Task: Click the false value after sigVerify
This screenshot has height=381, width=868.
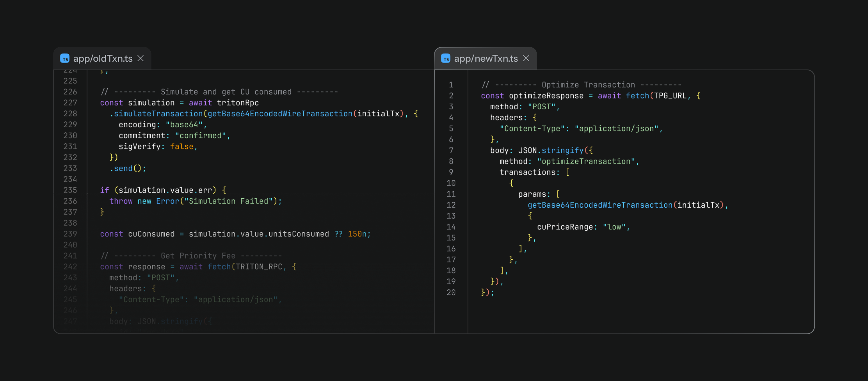Action: pyautogui.click(x=181, y=146)
